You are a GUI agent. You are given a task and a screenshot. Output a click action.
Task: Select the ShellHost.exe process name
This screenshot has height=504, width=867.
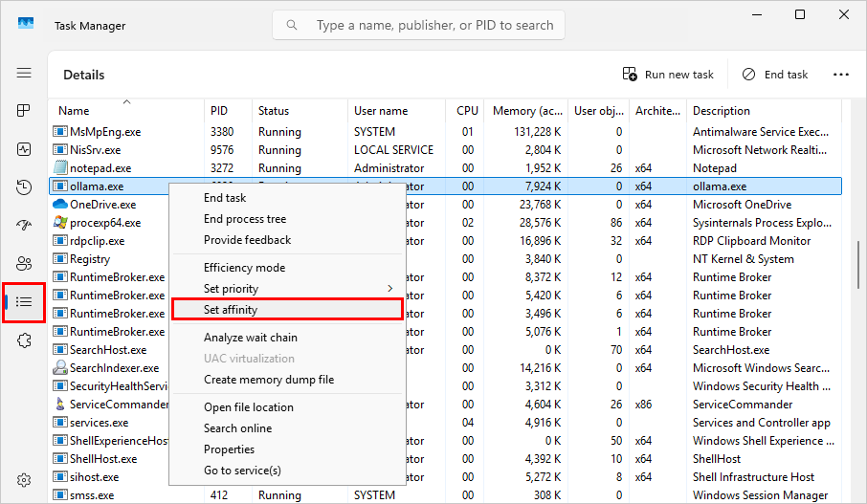click(x=102, y=459)
